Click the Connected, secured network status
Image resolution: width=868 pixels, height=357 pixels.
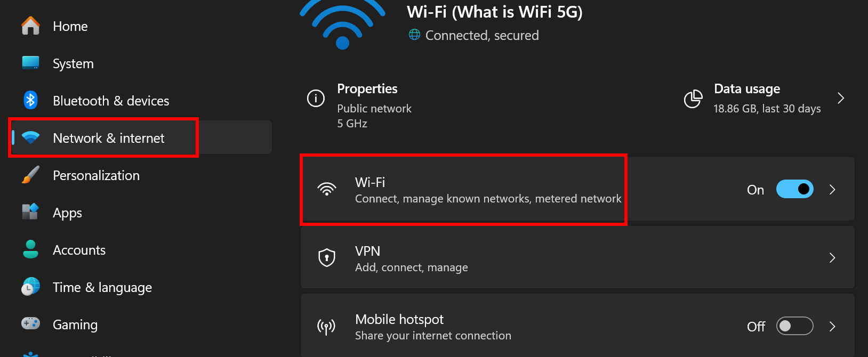pos(481,35)
